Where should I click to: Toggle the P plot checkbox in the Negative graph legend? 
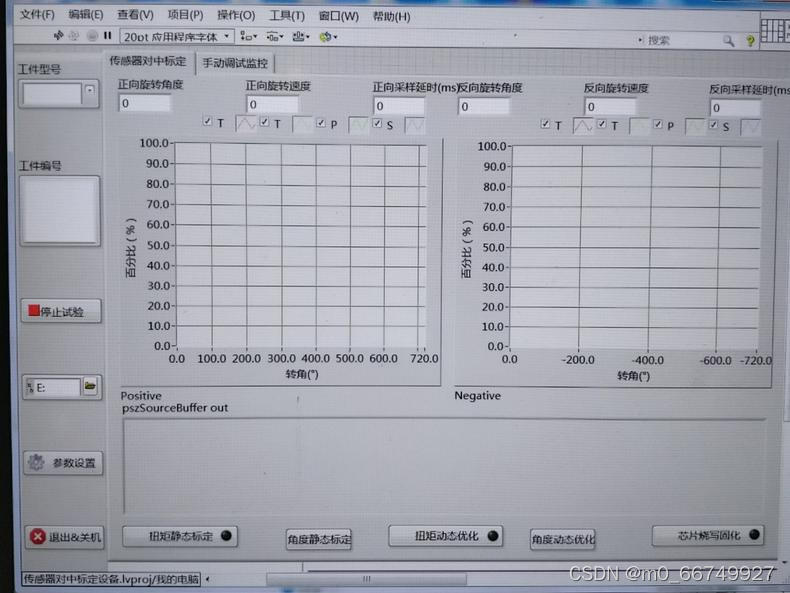coord(657,124)
